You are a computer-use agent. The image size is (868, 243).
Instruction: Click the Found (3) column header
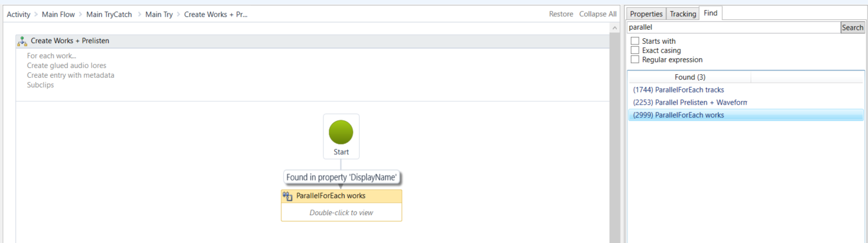point(690,77)
